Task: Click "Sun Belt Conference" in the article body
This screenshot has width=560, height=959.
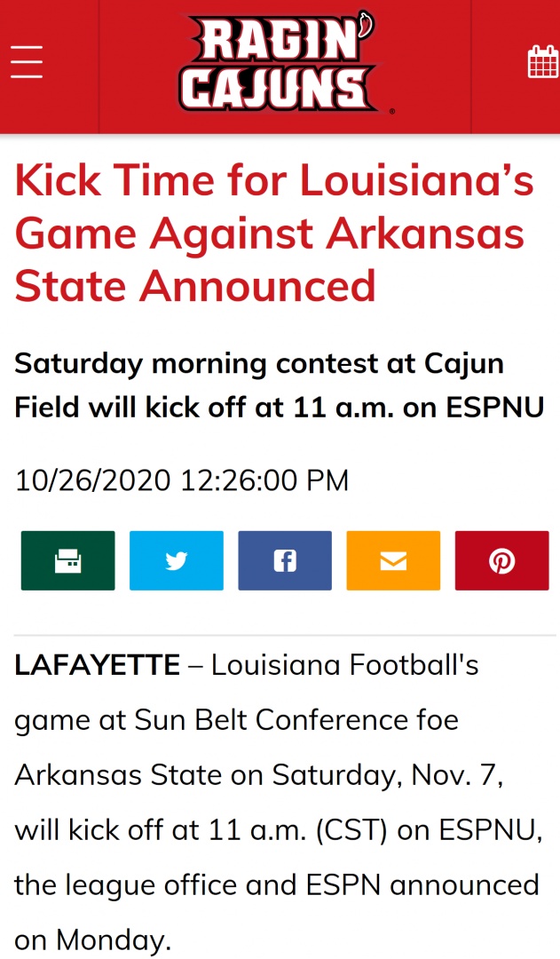Action: point(266,720)
